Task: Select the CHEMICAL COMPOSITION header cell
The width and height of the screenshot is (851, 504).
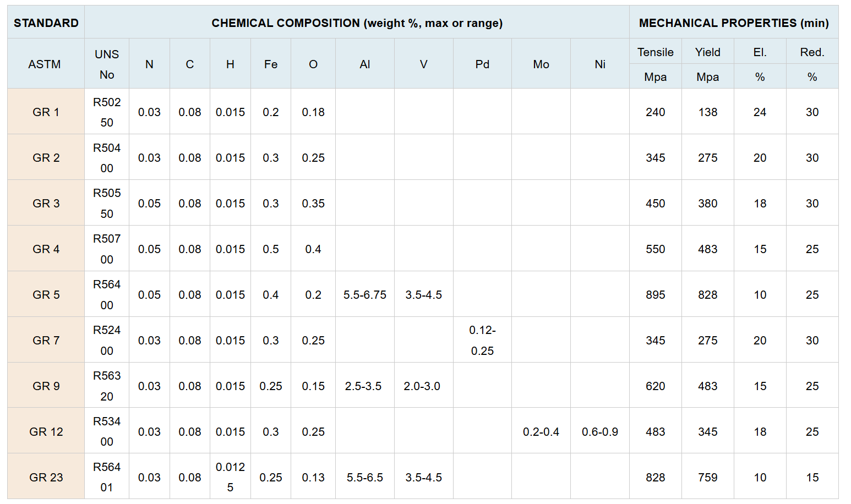Action: pyautogui.click(x=357, y=23)
